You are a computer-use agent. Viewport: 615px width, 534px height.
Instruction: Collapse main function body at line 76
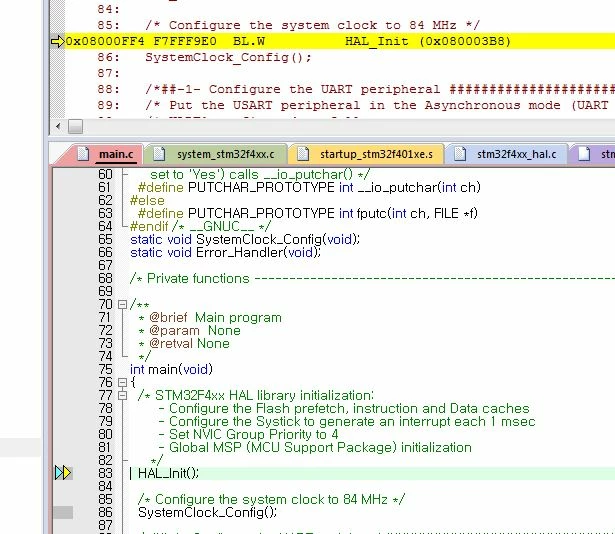coord(122,382)
